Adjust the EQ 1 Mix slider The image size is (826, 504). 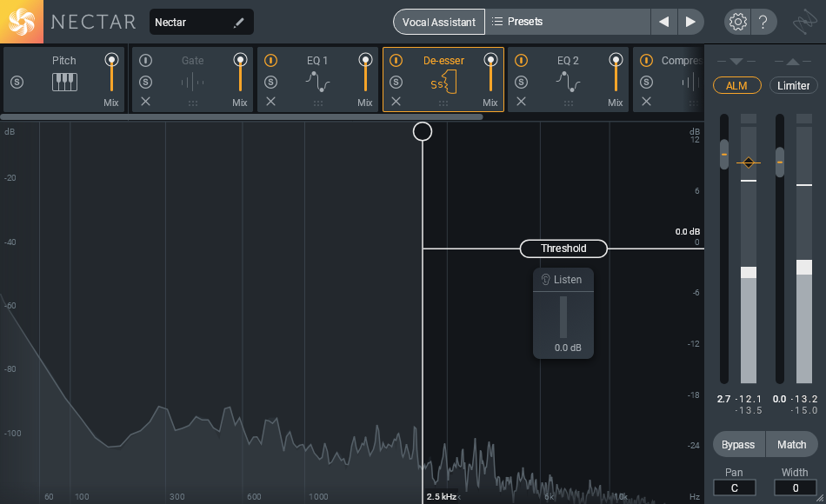[365, 73]
